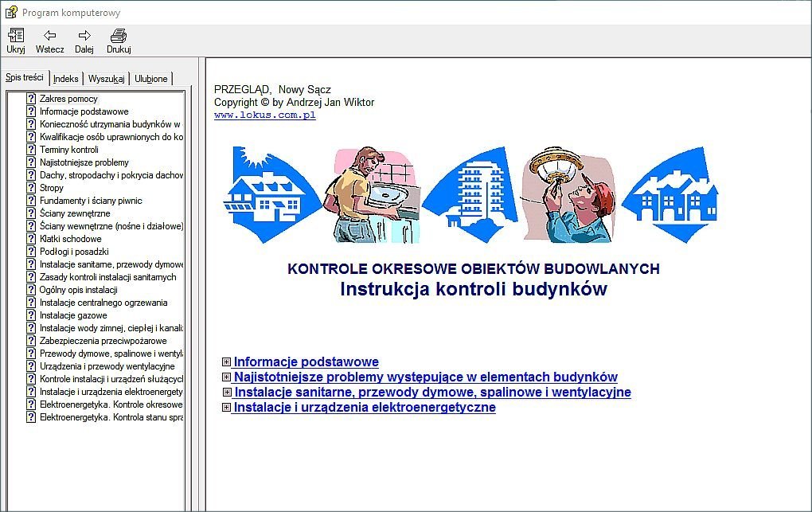This screenshot has width=812, height=512.
Task: Click the help icon beside Zakres pomocy
Action: pyautogui.click(x=31, y=99)
